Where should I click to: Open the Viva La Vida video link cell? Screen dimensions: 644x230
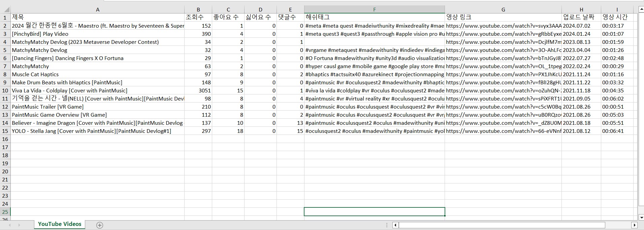pyautogui.click(x=503, y=90)
